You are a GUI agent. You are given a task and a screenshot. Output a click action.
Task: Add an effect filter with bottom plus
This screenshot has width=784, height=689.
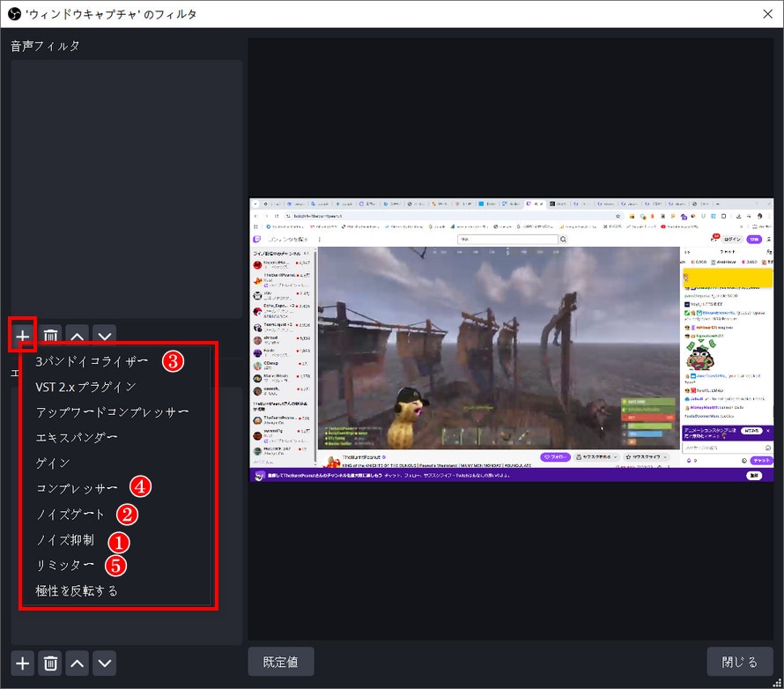point(23,663)
